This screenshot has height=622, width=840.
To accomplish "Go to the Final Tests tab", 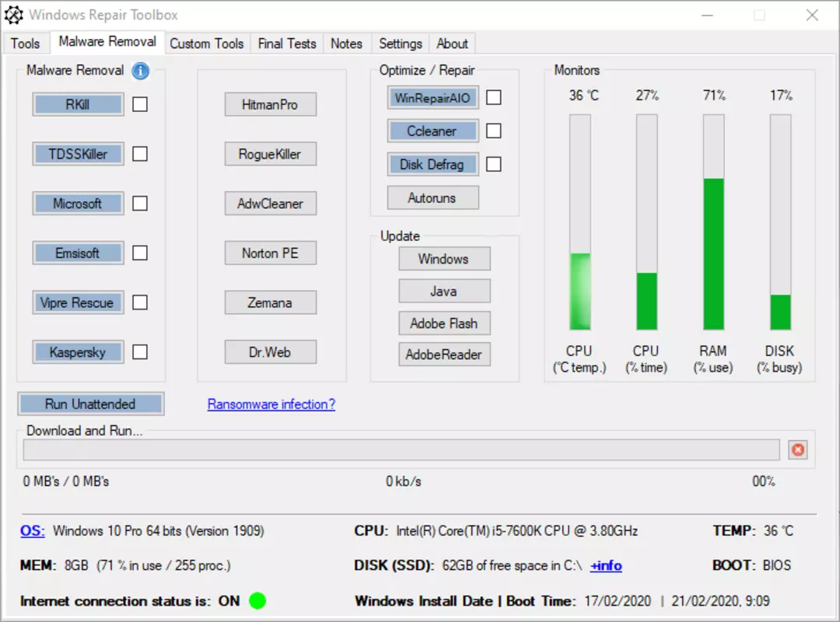I will click(287, 44).
